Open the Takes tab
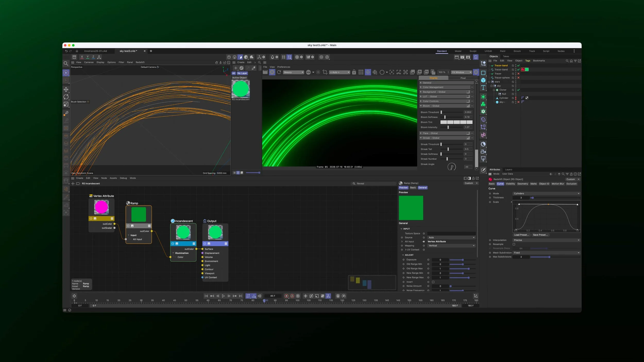 click(x=506, y=56)
